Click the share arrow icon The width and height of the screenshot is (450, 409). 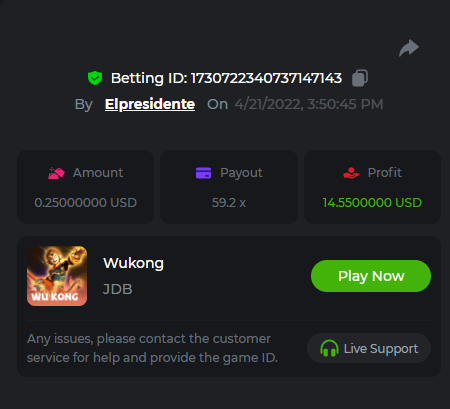[x=409, y=48]
